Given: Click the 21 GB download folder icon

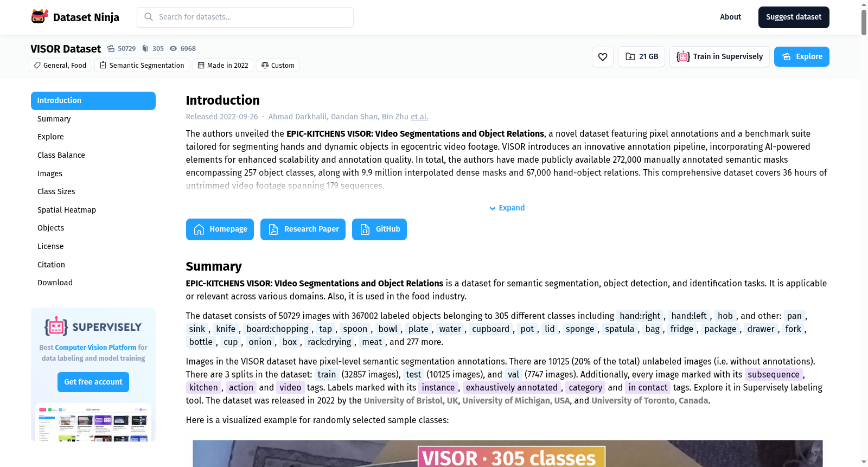Looking at the screenshot, I should [630, 56].
